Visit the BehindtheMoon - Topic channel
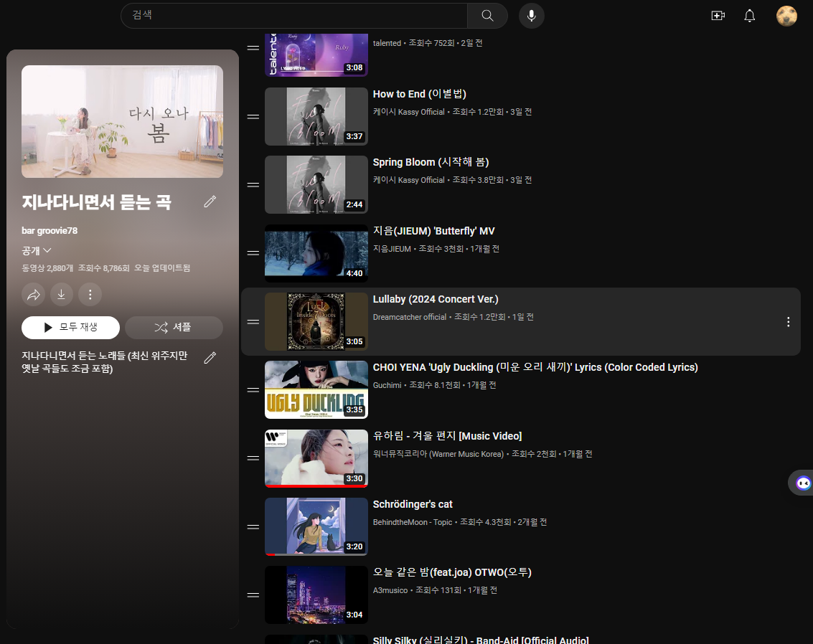The height and width of the screenshot is (644, 813). coord(412,522)
